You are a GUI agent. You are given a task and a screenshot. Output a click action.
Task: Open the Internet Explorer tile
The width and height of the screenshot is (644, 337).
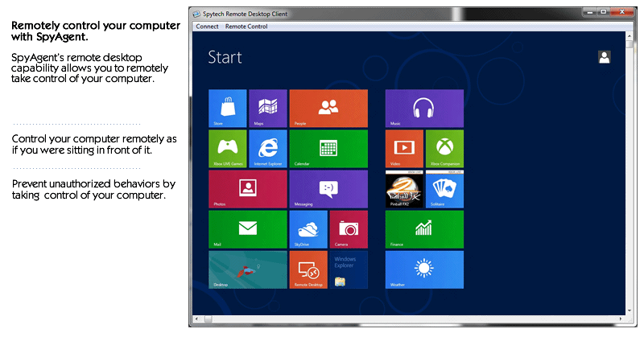268,149
